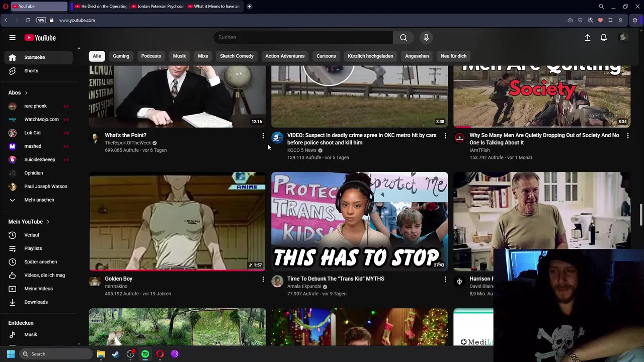Image resolution: width=644 pixels, height=362 pixels.
Task: Select the Musik filter chip
Action: [x=179, y=56]
